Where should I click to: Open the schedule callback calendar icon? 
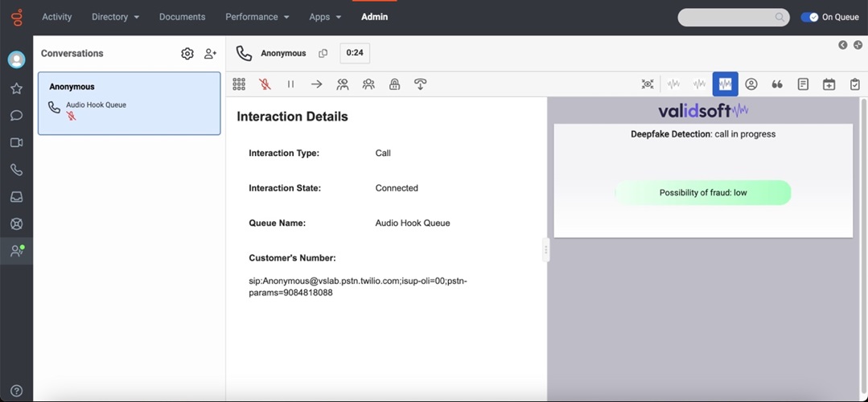tap(829, 84)
